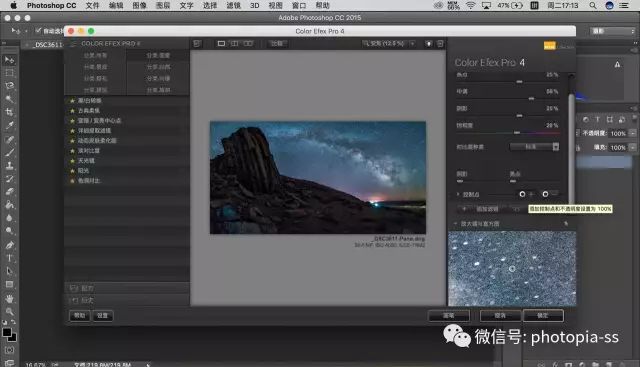Open the 图像 menu

pos(139,5)
